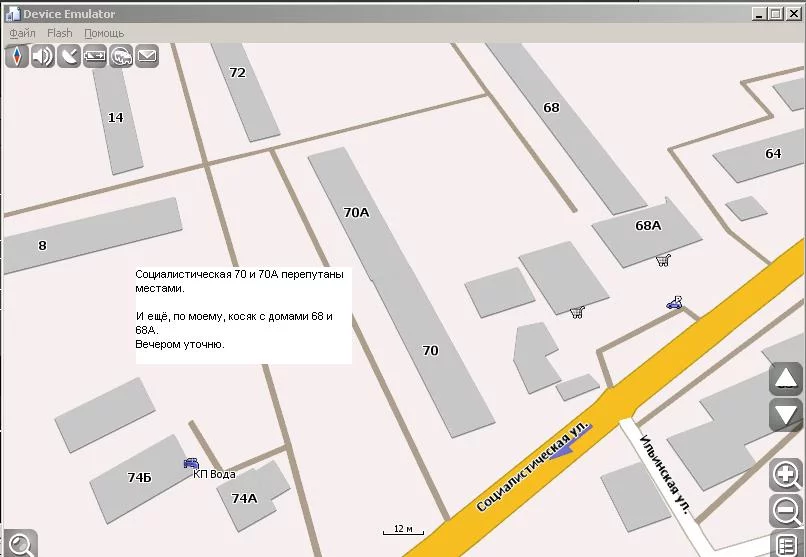The width and height of the screenshot is (806, 557).
Task: Open the GPS satellite dish status
Action: tap(69, 56)
